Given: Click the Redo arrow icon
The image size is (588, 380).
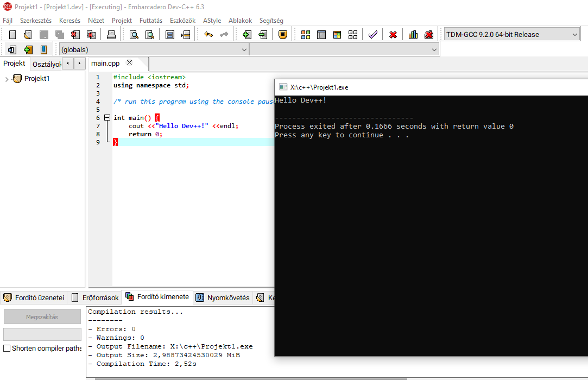Looking at the screenshot, I should tap(224, 35).
